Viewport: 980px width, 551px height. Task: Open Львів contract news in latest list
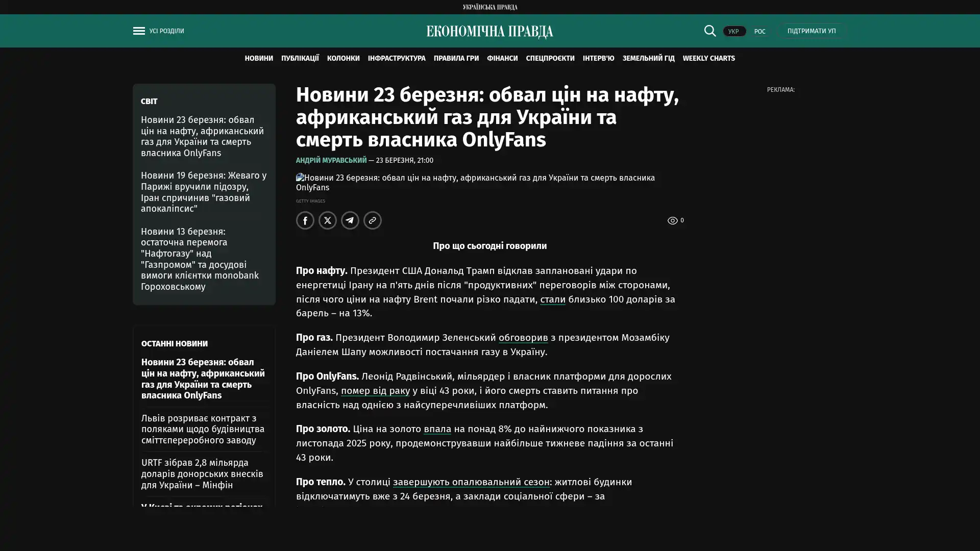point(203,429)
